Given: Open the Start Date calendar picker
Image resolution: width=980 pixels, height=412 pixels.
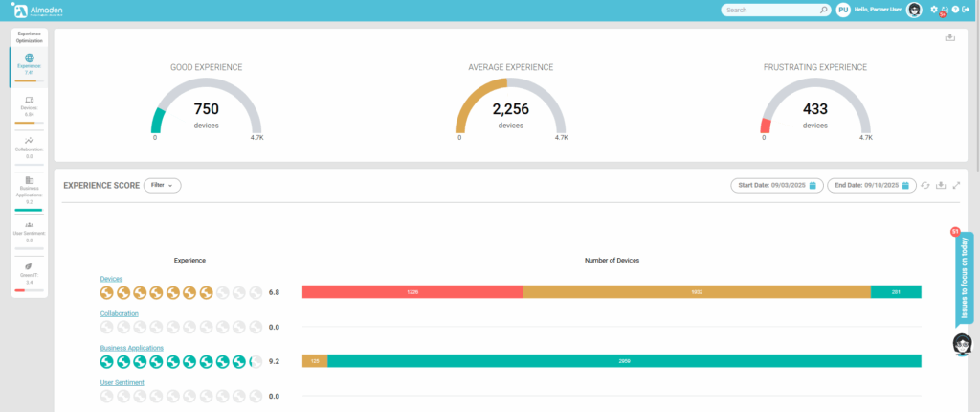Looking at the screenshot, I should [x=812, y=185].
